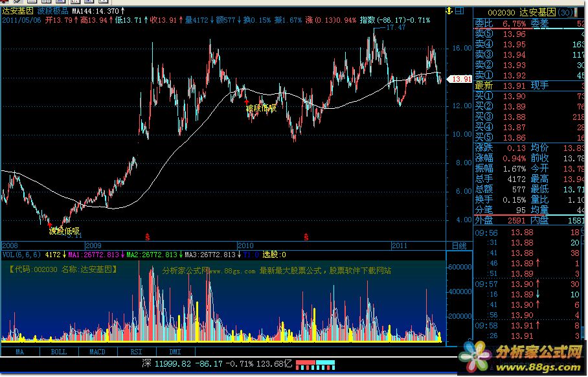Click the 达安基因 stock name in the chart header

[17, 11]
